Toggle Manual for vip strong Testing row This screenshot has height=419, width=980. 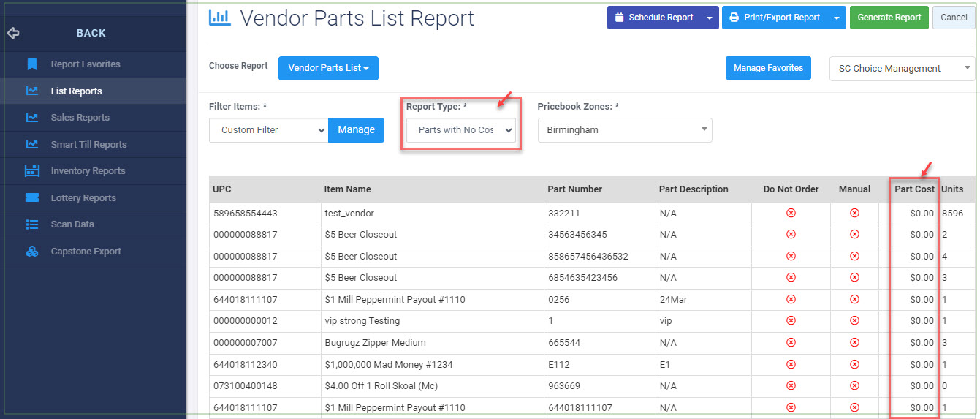(854, 321)
